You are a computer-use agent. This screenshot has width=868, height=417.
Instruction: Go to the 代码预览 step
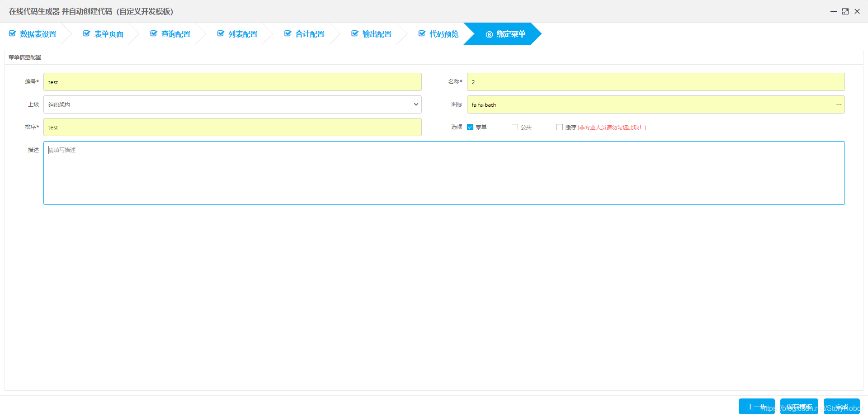(439, 34)
